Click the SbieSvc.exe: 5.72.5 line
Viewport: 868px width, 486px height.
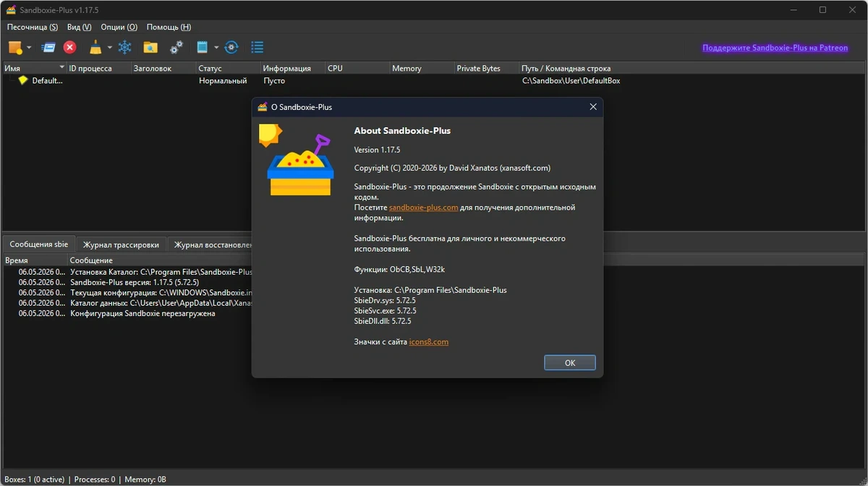point(385,310)
